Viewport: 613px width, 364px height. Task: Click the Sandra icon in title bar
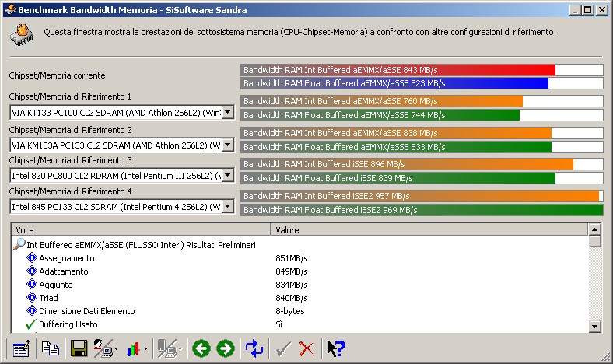point(10,9)
